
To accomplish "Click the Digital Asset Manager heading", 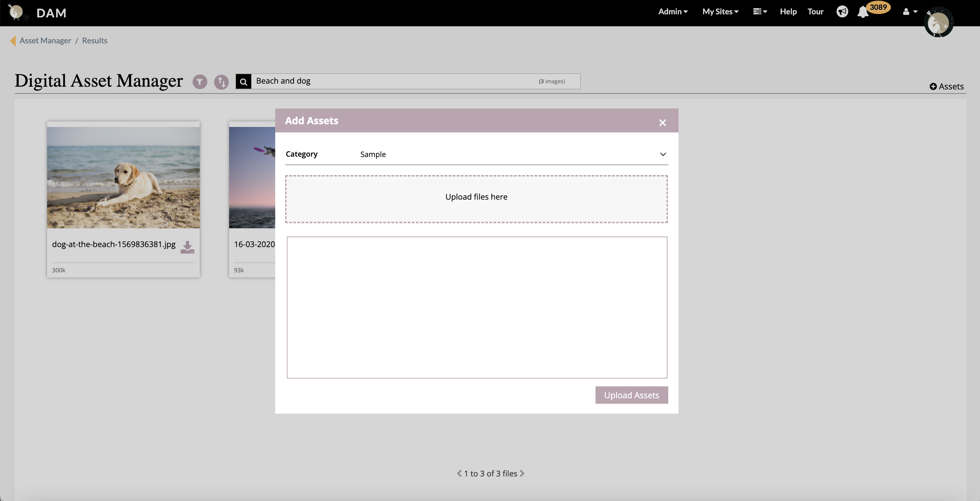I will point(99,81).
